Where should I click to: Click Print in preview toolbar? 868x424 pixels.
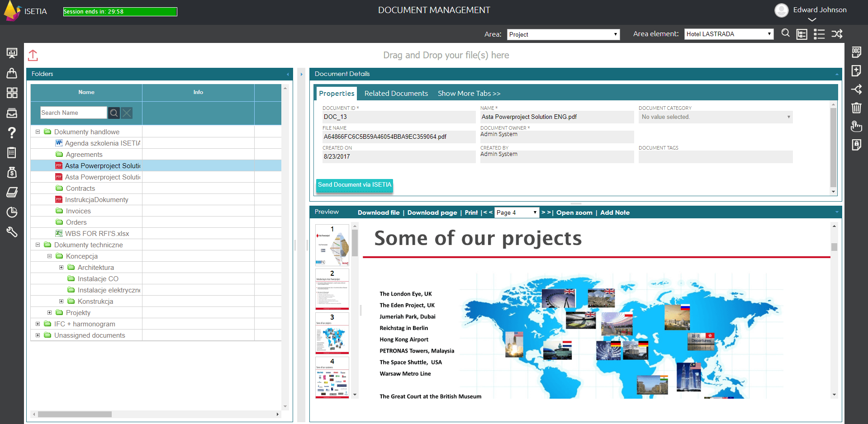471,212
